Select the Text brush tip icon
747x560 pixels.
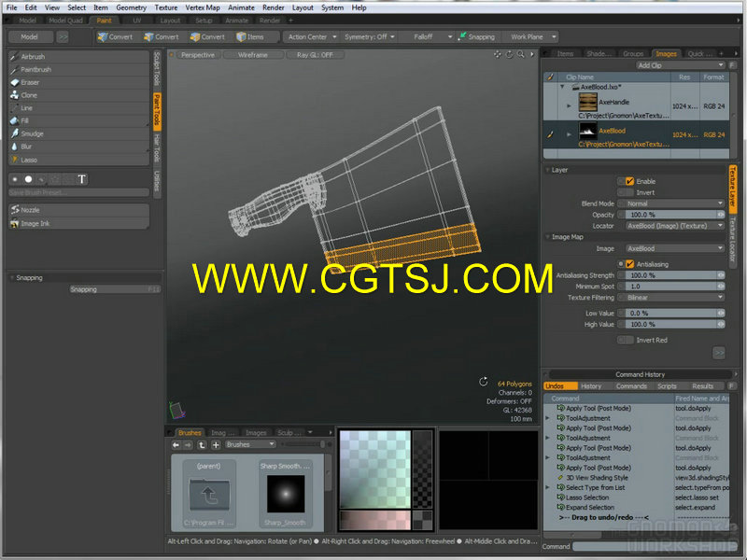[82, 179]
